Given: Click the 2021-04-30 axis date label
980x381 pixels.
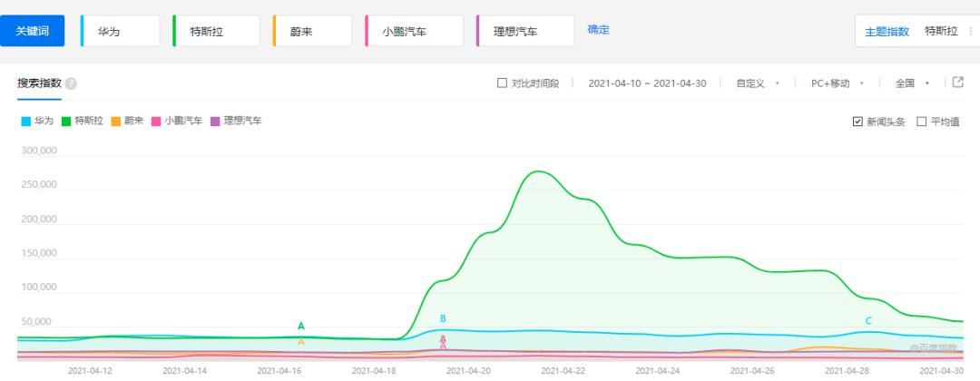Looking at the screenshot, I should tap(941, 370).
